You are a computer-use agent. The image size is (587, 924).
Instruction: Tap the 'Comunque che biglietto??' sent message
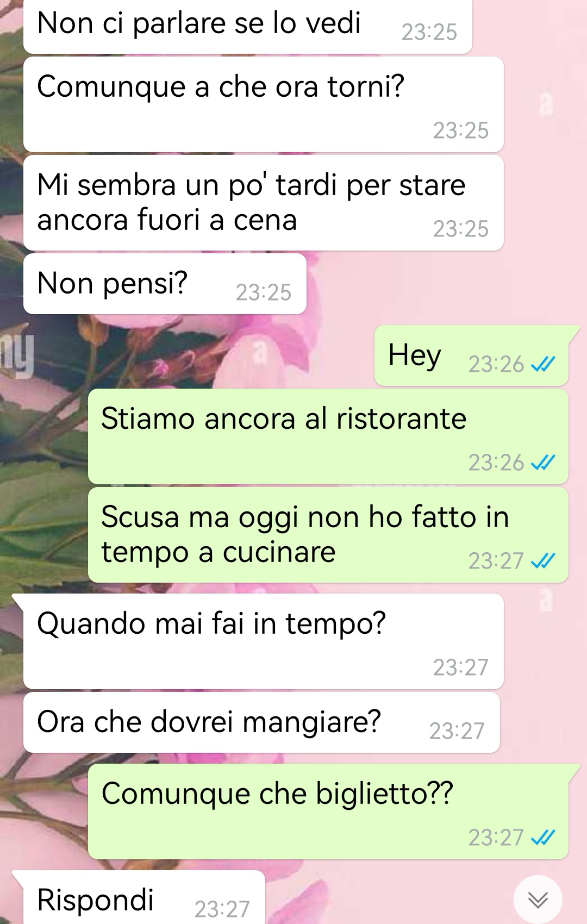(x=328, y=811)
